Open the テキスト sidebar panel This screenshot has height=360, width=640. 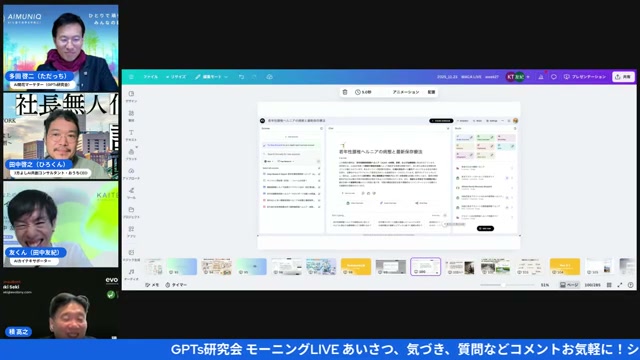tap(131, 135)
